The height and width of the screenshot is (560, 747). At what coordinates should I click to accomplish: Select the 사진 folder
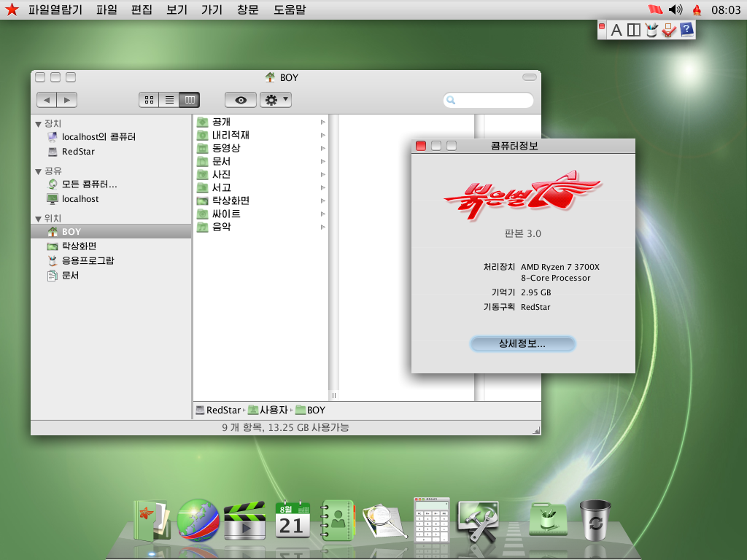pyautogui.click(x=260, y=174)
